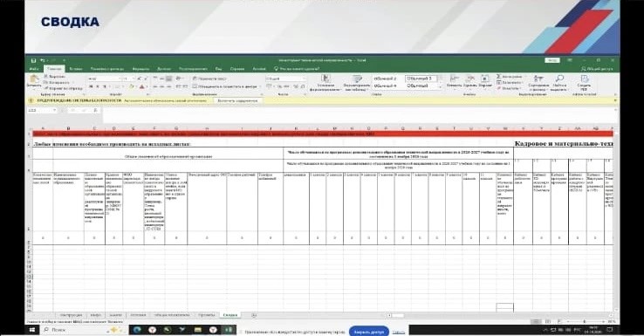
Task: Click the insert function fx icon
Action: point(95,110)
